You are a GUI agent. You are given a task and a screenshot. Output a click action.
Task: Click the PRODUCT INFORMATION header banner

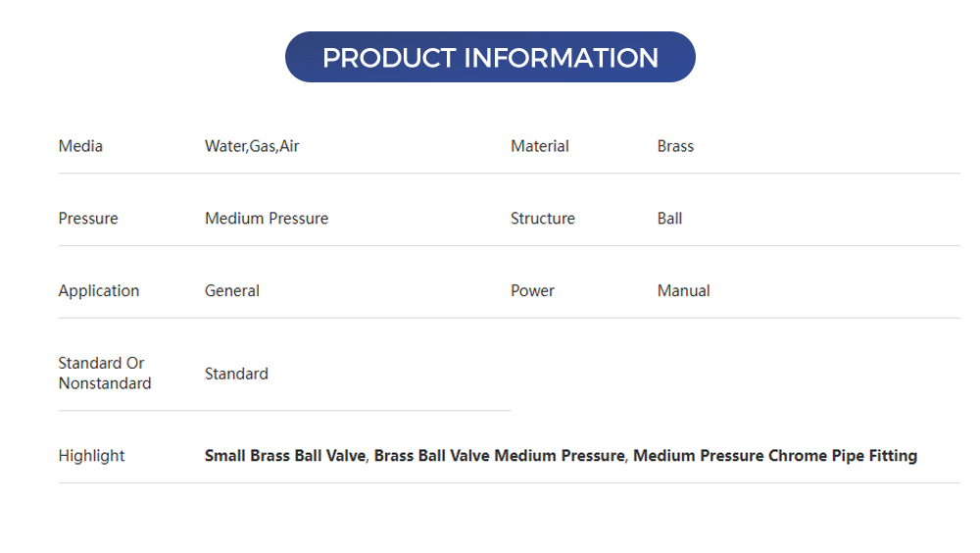click(x=490, y=57)
